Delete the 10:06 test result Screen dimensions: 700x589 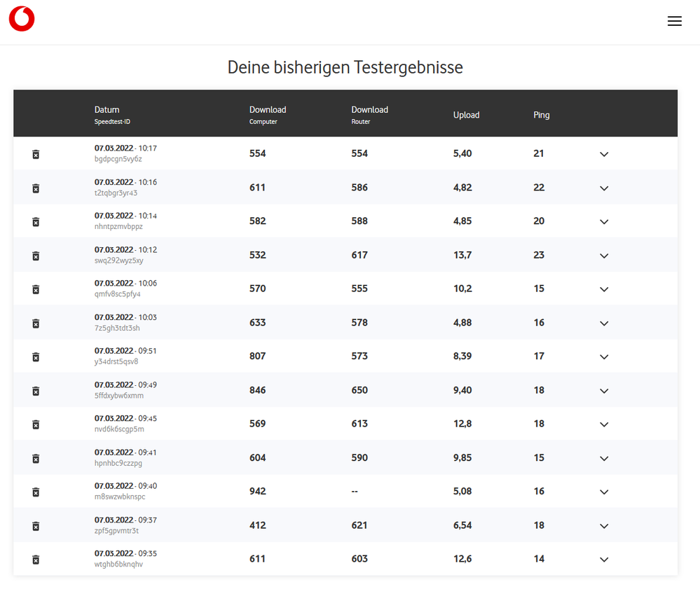(36, 289)
